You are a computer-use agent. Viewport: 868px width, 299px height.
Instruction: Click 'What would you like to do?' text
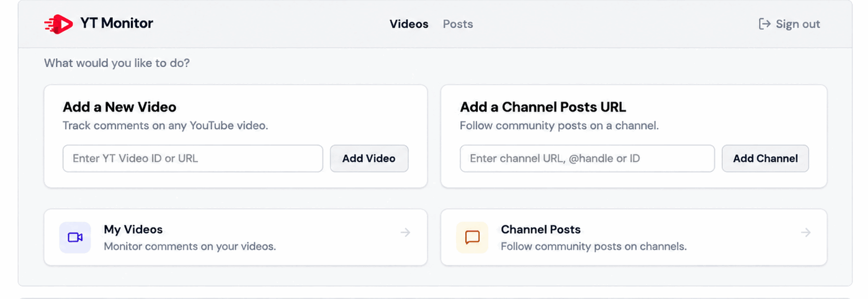(x=117, y=63)
